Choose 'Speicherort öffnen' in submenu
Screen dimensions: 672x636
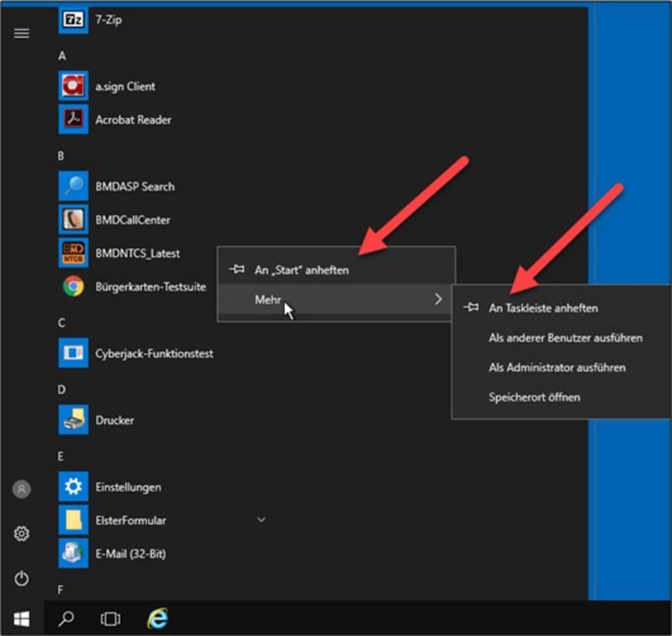pos(534,397)
